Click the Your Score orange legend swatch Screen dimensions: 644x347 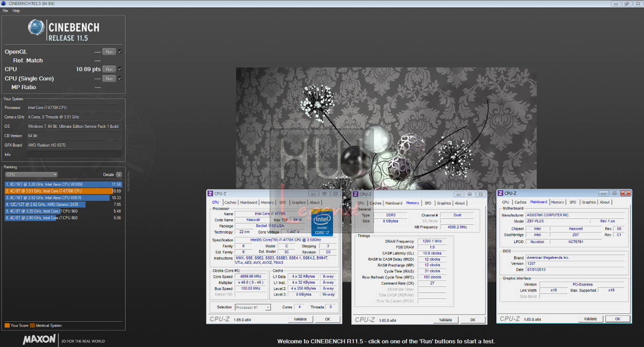click(7, 325)
